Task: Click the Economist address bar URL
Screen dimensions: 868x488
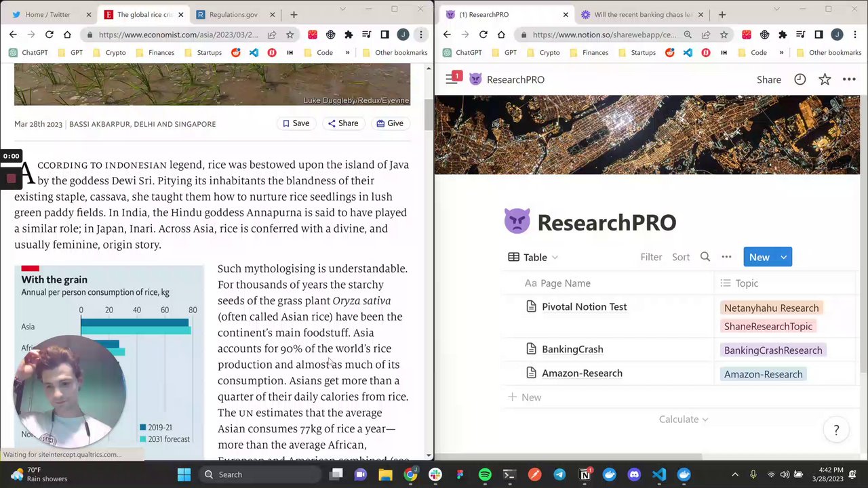Action: (x=178, y=35)
